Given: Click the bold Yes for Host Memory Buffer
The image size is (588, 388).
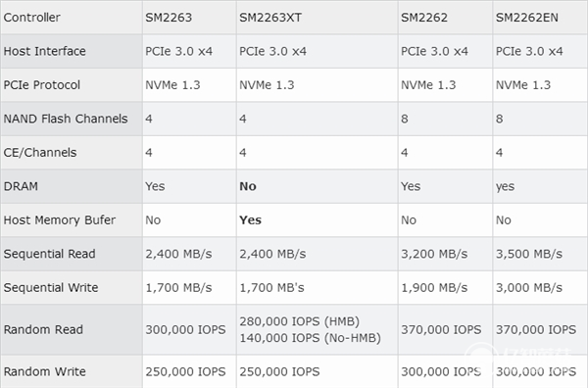Looking at the screenshot, I should 251,220.
